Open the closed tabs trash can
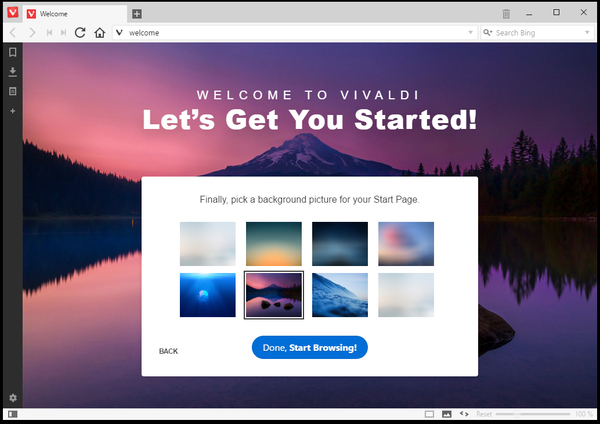The image size is (600, 424). tap(506, 14)
